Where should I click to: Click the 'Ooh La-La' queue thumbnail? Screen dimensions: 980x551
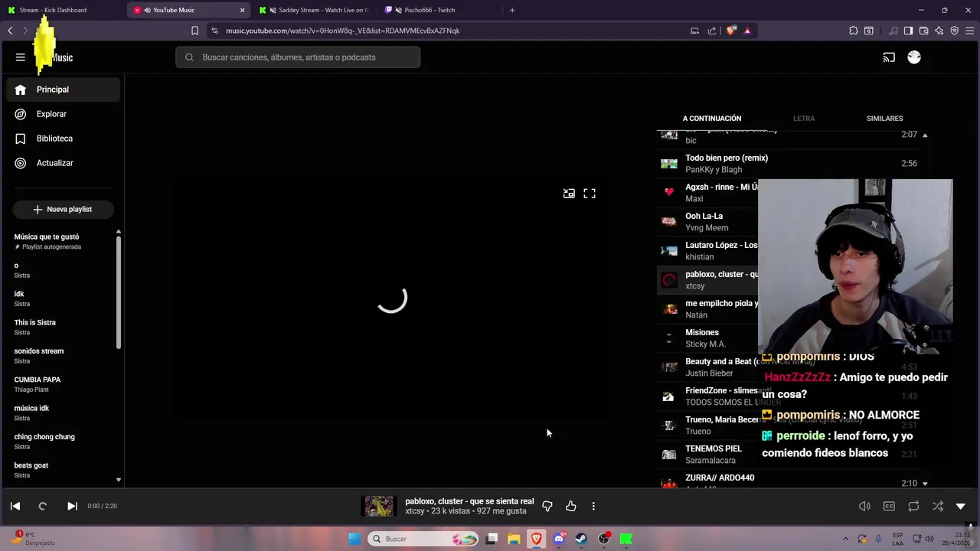point(669,221)
